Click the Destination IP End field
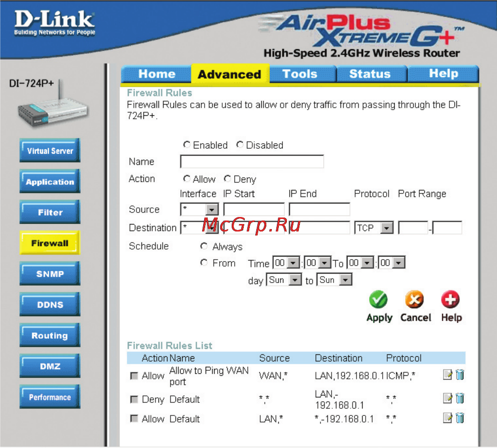The width and height of the screenshot is (497, 448). [319, 228]
